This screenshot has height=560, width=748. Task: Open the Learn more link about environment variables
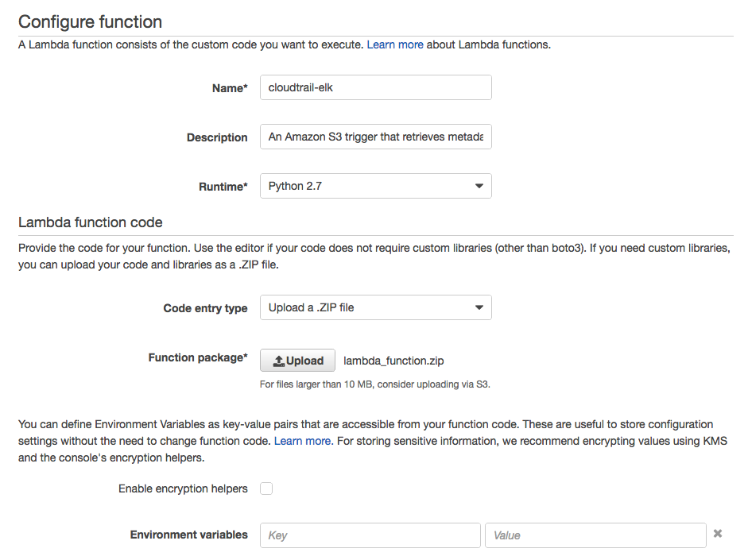coord(303,441)
